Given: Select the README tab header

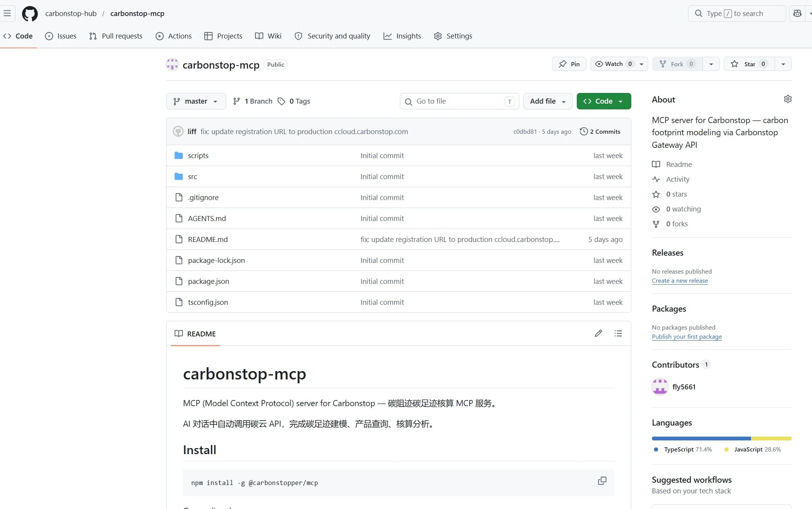Looking at the screenshot, I should click(x=195, y=334).
